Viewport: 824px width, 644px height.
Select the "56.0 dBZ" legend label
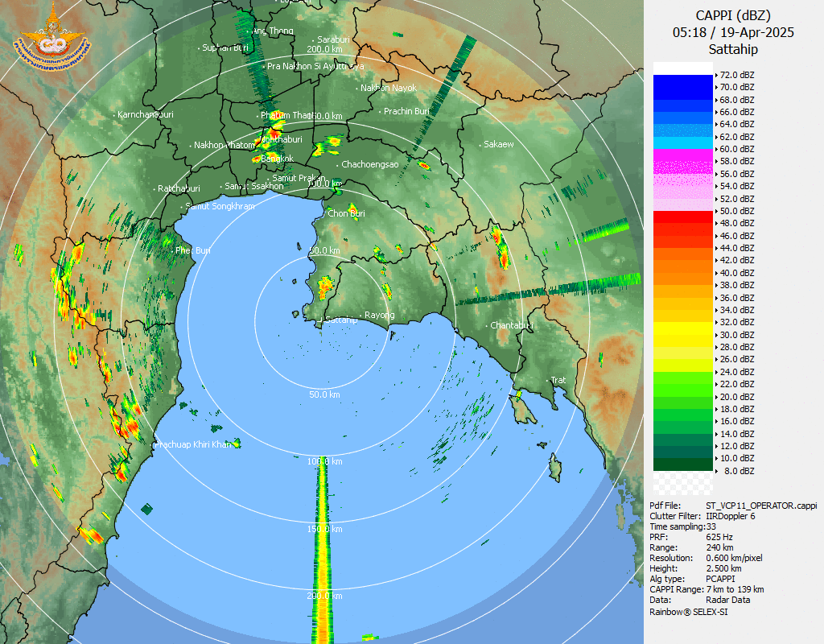tap(737, 174)
